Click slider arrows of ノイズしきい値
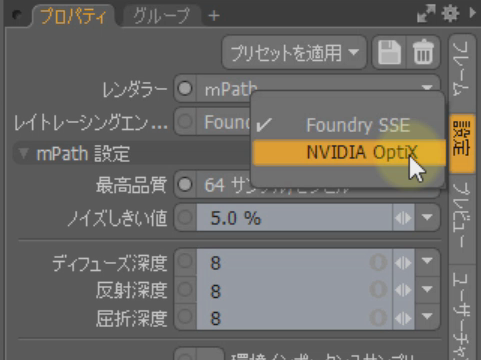Screen dimensions: 481x360 [403, 218]
